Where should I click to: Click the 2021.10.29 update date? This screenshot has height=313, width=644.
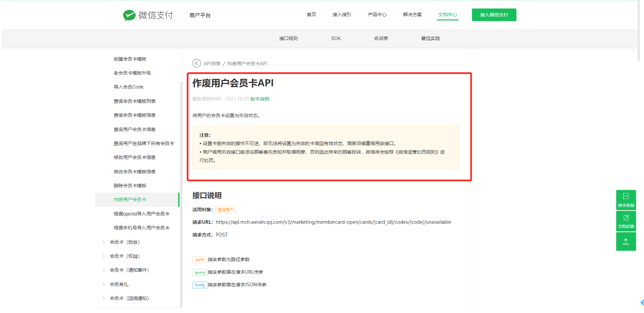point(237,99)
